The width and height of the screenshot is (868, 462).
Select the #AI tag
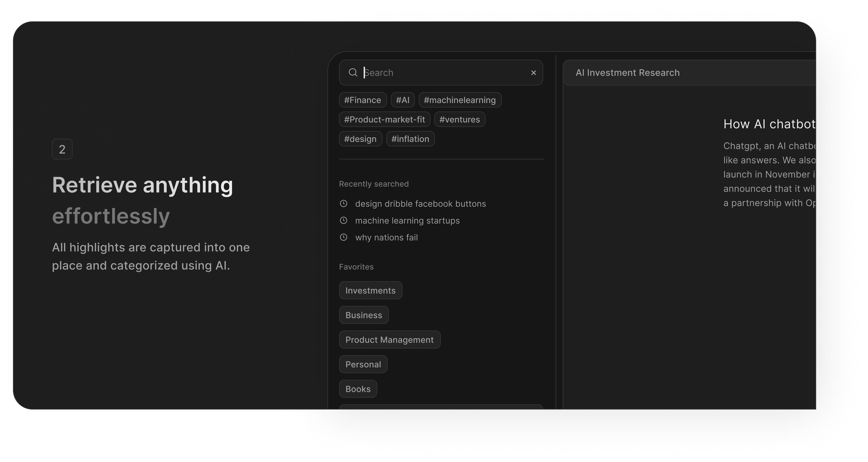tap(403, 100)
